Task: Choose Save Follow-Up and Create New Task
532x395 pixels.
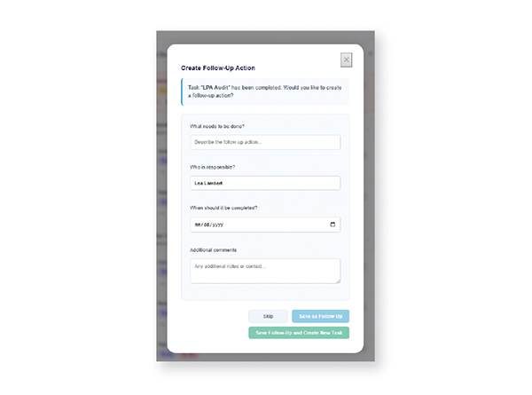Action: [x=299, y=333]
